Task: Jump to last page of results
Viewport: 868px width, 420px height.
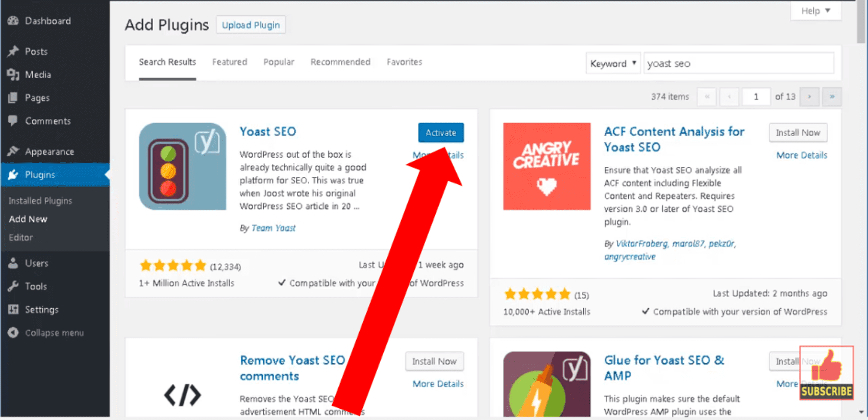Action: point(832,96)
